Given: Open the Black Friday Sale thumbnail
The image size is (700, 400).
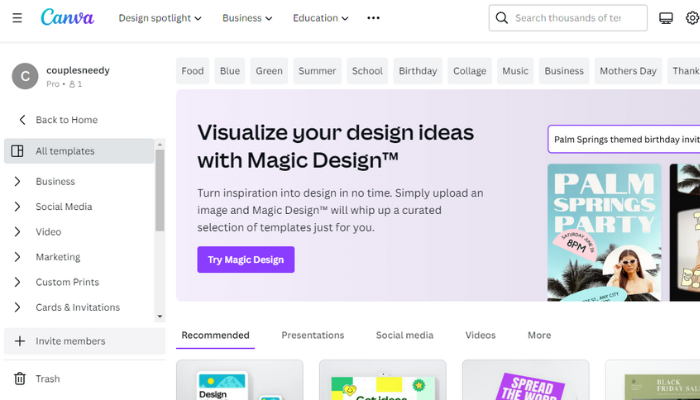Looking at the screenshot, I should 653,380.
